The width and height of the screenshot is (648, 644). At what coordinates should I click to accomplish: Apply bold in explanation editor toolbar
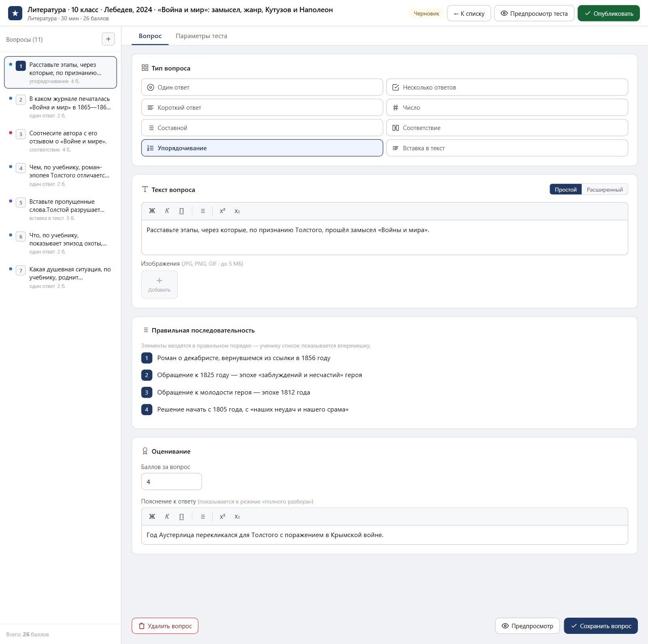point(152,516)
